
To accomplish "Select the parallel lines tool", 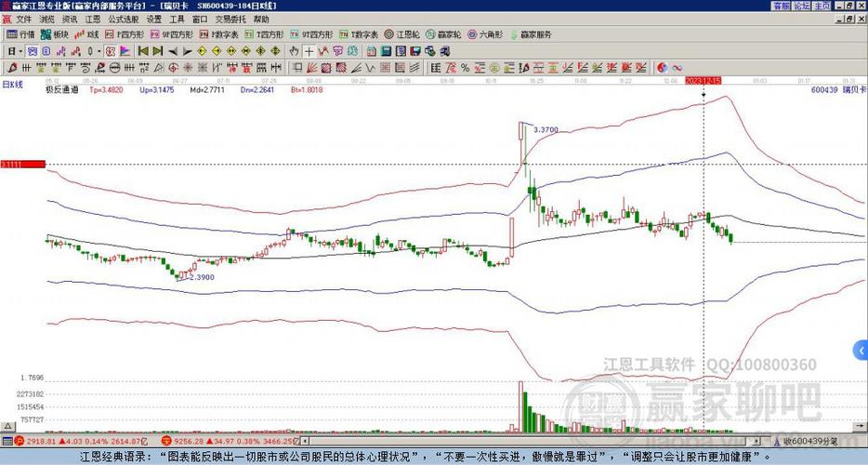I will 414,68.
